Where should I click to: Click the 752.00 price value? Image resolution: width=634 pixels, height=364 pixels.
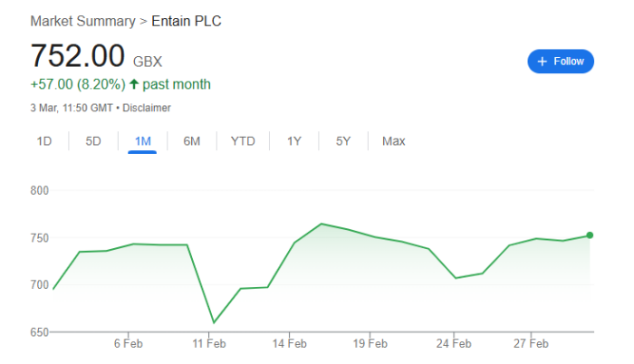pyautogui.click(x=78, y=56)
